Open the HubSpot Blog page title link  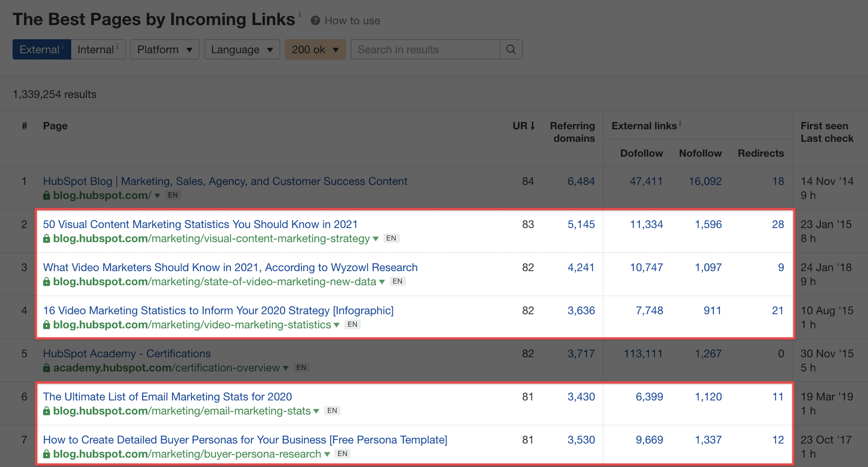[x=225, y=181]
